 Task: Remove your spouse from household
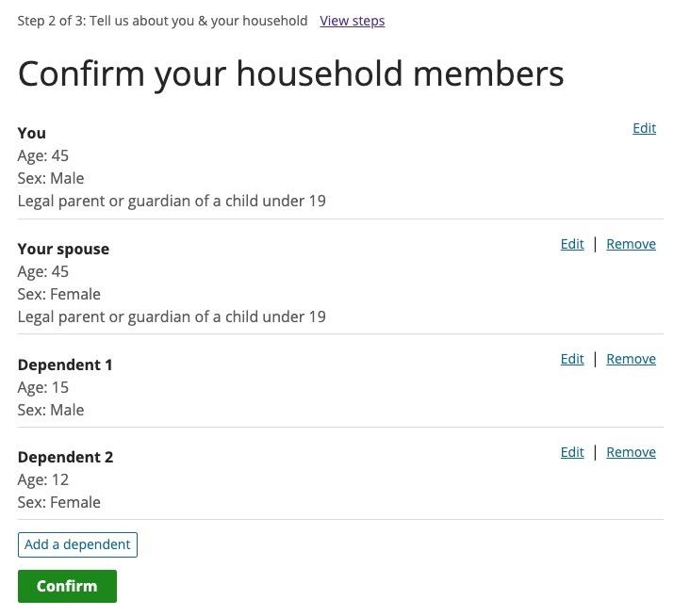coord(631,244)
